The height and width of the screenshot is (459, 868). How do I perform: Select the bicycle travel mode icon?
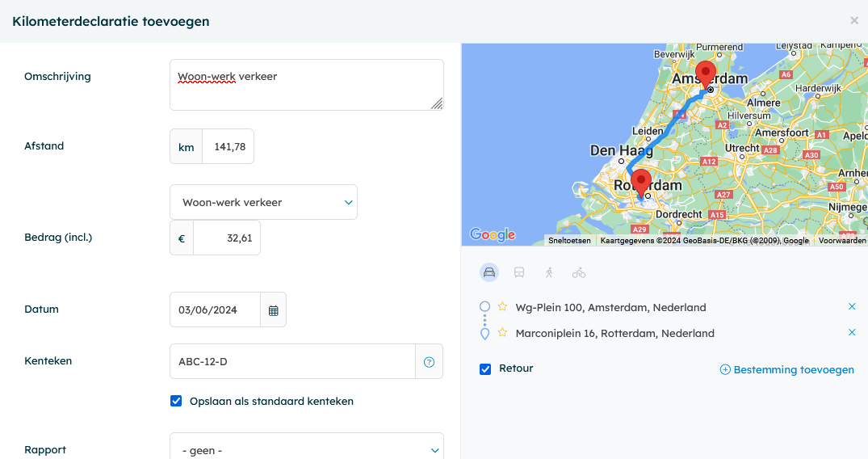point(579,272)
